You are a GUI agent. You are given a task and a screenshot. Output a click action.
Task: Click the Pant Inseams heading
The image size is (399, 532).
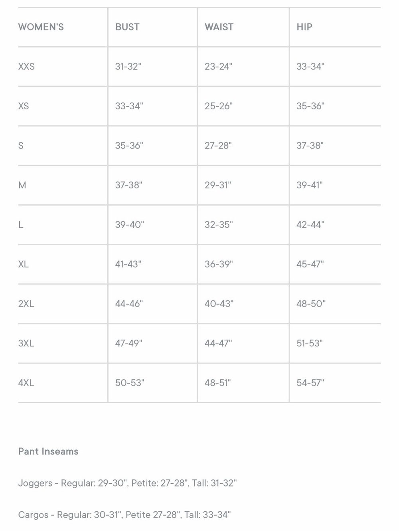point(48,451)
